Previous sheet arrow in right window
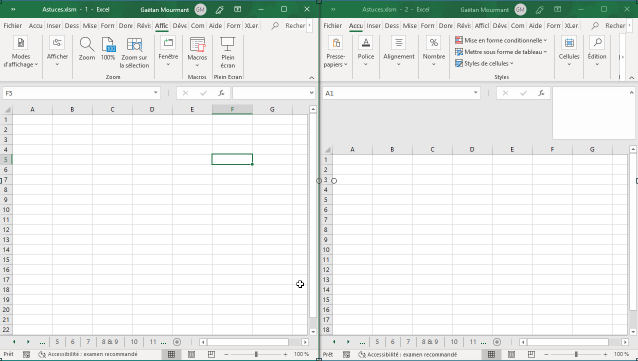638x361 pixels. [x=334, y=342]
